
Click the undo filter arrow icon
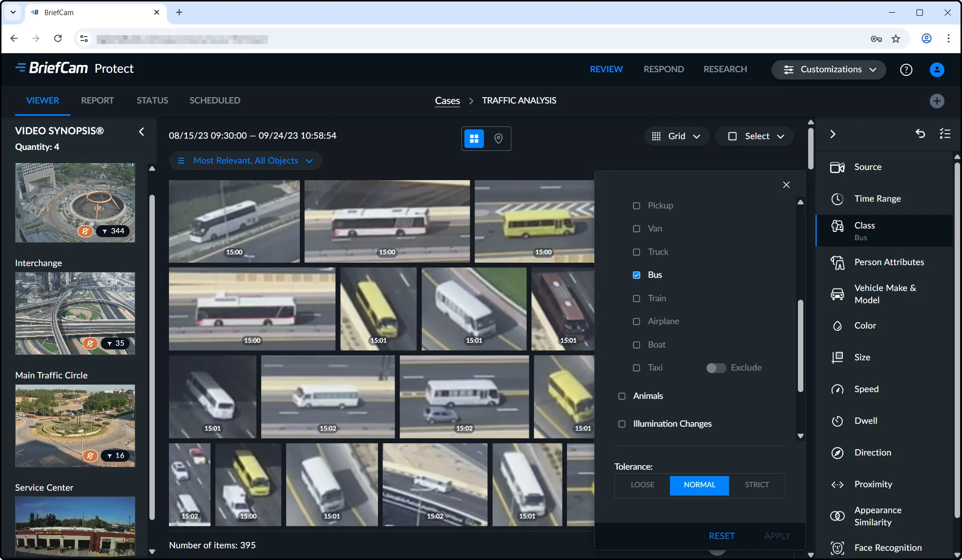pyautogui.click(x=920, y=134)
